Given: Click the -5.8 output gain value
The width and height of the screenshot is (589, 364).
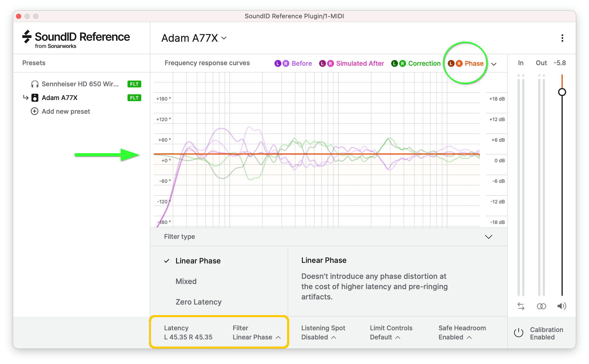Looking at the screenshot, I should tap(560, 63).
